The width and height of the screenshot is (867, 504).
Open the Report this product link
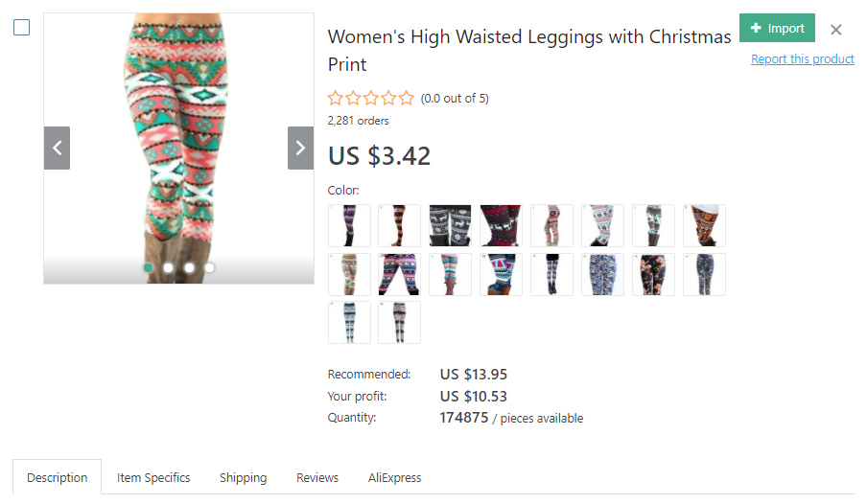click(802, 59)
